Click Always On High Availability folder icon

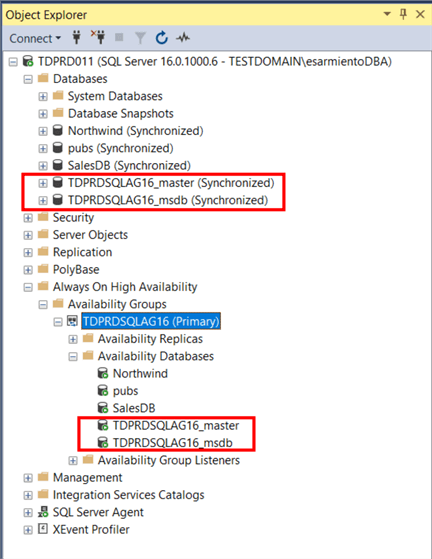(43, 286)
